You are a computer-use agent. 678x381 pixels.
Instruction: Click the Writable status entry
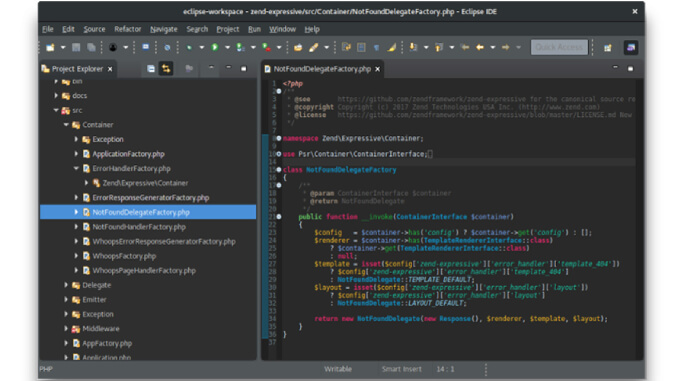point(338,369)
